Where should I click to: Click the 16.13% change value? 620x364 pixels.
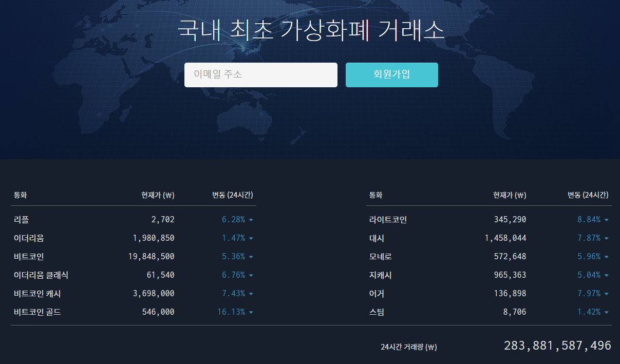[231, 312]
